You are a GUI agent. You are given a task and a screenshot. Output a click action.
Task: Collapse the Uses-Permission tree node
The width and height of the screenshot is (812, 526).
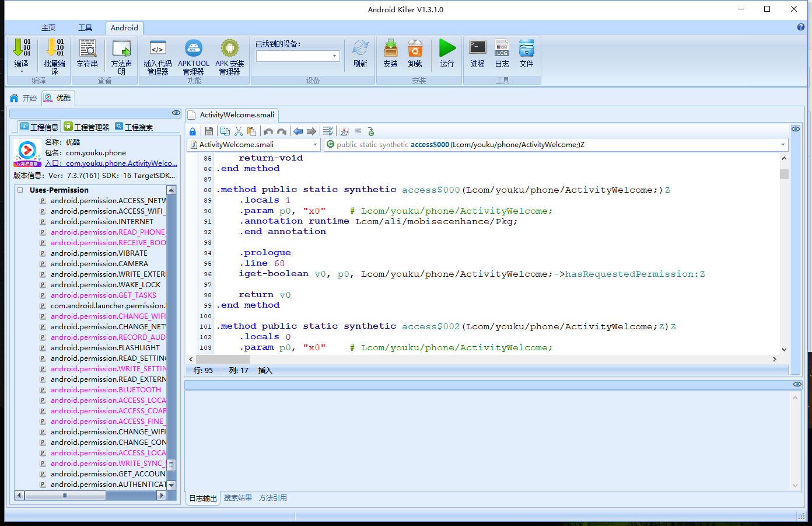tap(20, 190)
